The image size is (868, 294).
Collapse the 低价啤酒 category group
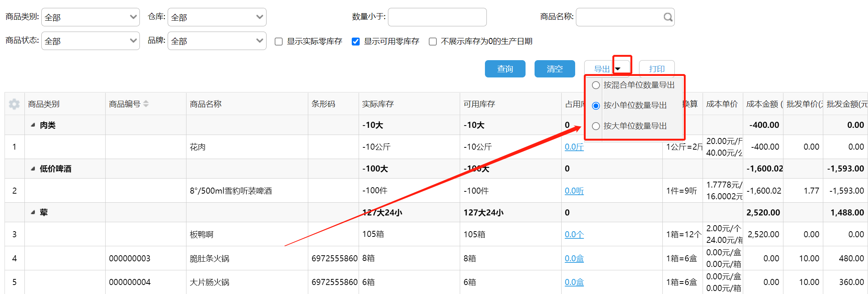coord(33,169)
